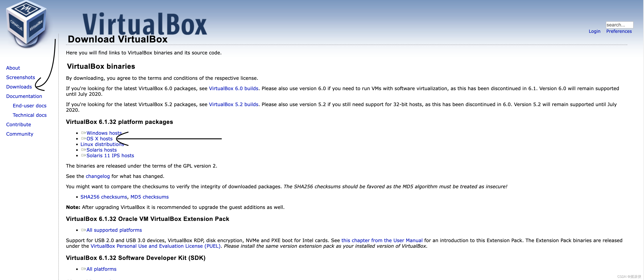The width and height of the screenshot is (644, 280).
Task: Click the Community menu item
Action: [x=19, y=134]
